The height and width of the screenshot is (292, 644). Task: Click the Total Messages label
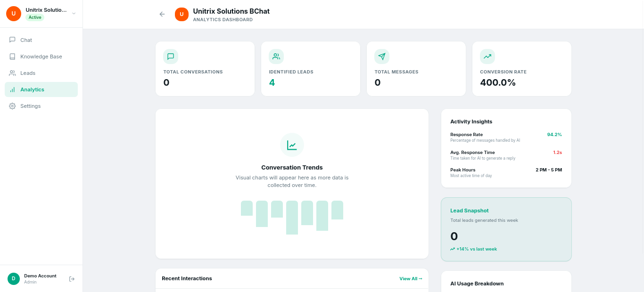tap(396, 72)
